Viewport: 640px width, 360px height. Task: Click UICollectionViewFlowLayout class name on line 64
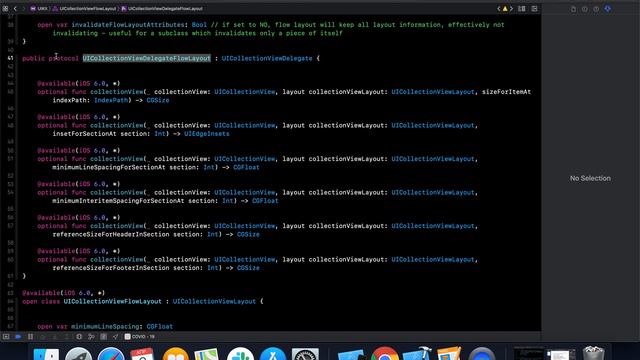click(x=113, y=302)
